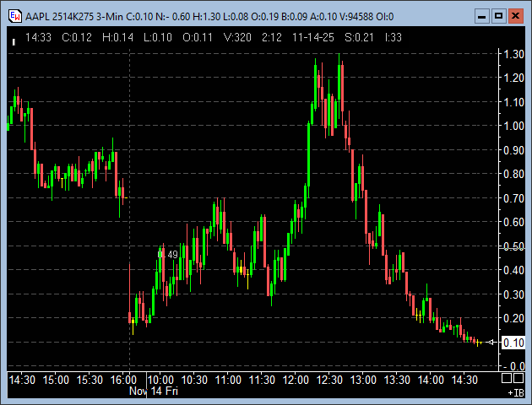Click the 12:30 label on time axis
Viewport: 532px width, 405px height.
(x=329, y=381)
